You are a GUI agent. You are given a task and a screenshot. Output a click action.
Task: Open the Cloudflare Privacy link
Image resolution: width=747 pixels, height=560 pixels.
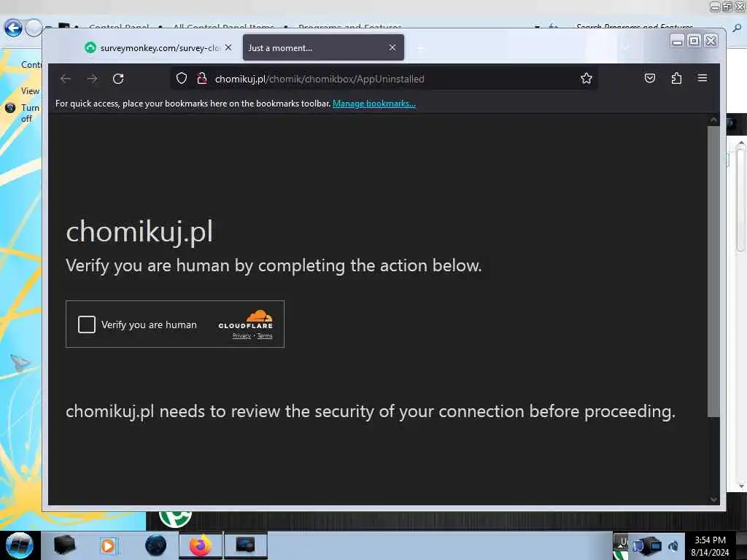click(241, 335)
